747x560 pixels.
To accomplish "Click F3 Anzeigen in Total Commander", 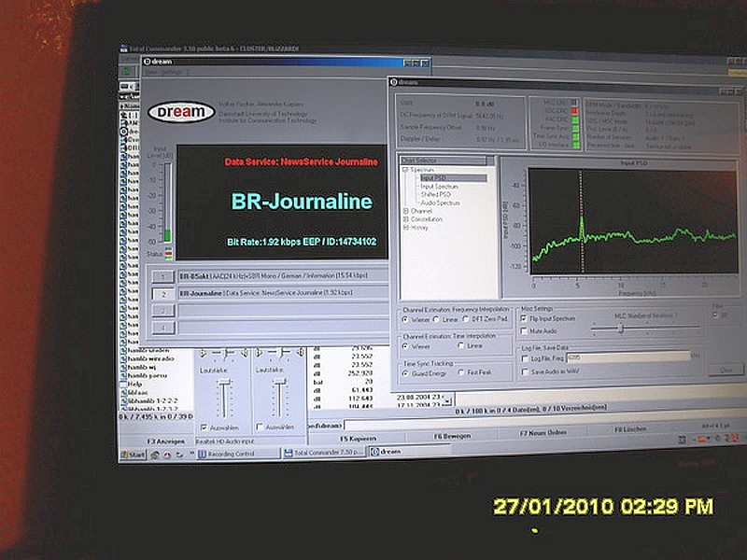I will click(x=165, y=441).
